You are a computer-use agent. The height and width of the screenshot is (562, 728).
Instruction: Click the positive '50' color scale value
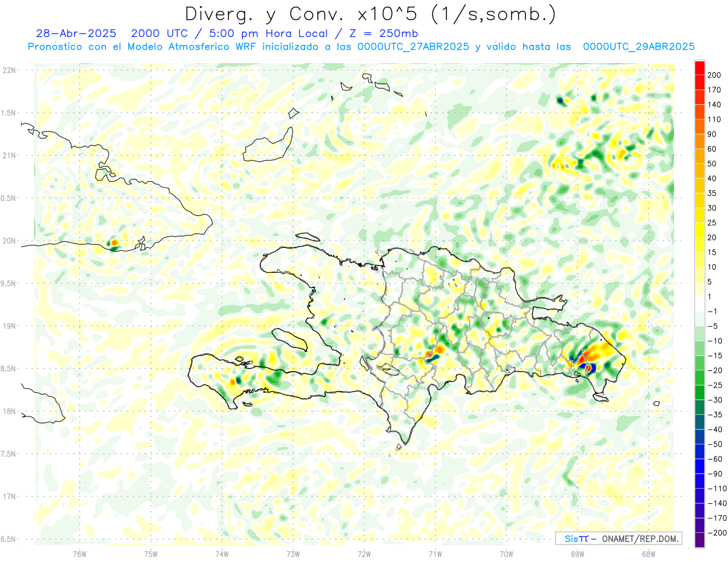point(712,164)
